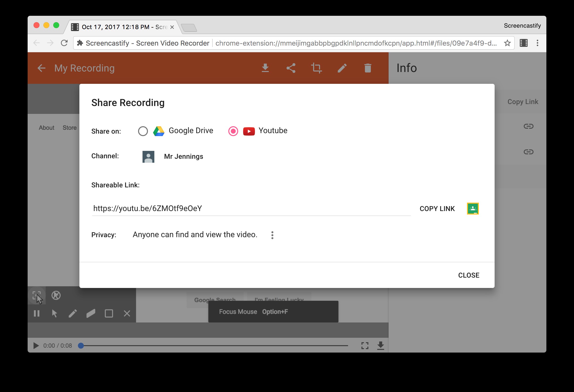The width and height of the screenshot is (574, 392).
Task: Download the recording from the header toolbar
Action: pos(265,68)
